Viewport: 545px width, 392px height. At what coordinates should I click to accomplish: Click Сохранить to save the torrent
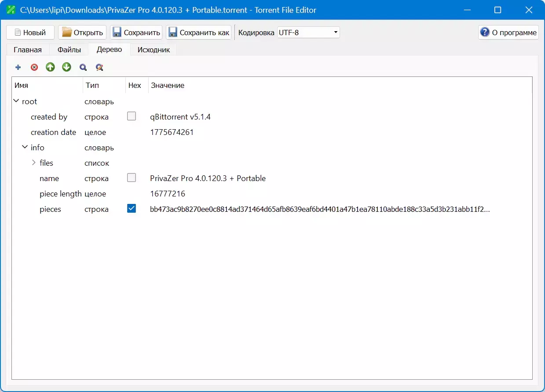click(136, 33)
